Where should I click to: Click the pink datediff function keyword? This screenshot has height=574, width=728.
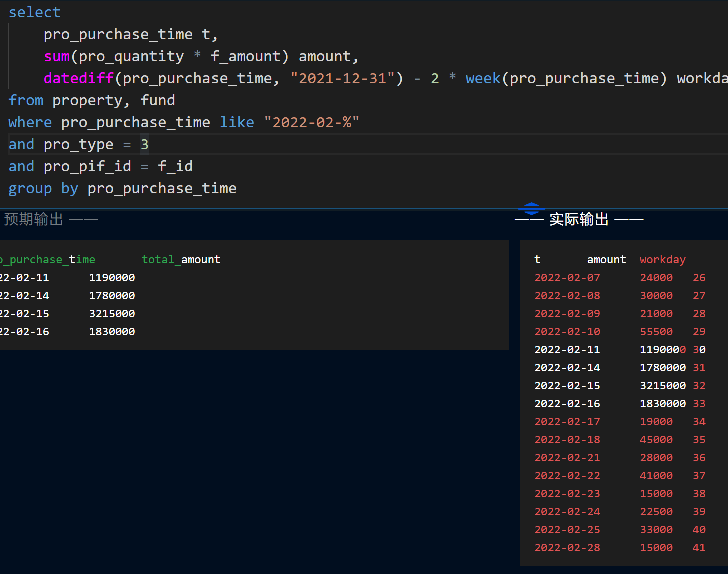pos(78,78)
